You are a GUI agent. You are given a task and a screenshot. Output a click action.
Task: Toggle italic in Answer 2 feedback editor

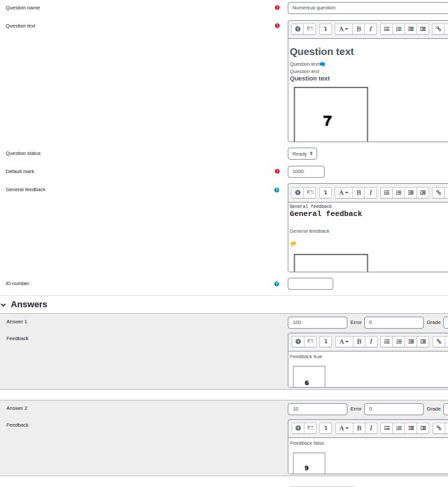click(371, 428)
